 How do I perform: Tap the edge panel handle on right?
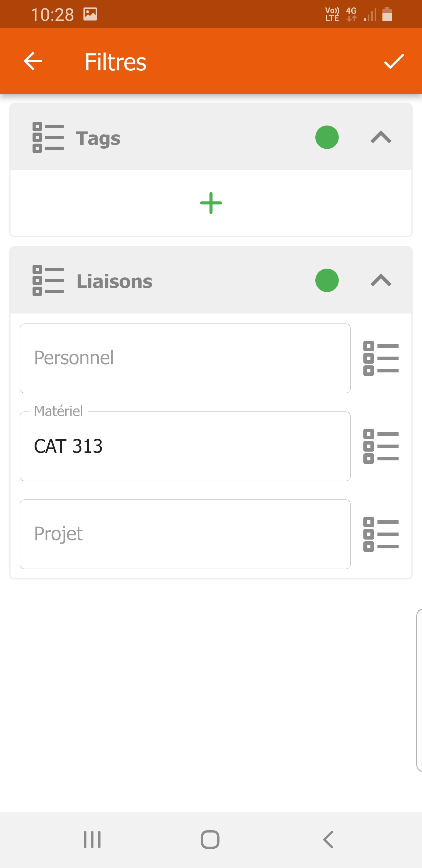[x=419, y=690]
